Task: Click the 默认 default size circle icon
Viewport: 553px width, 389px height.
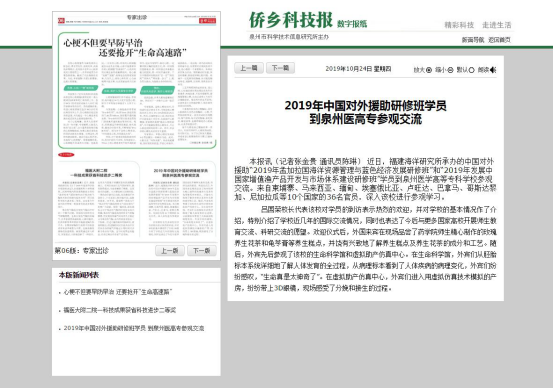Action: coord(471,70)
